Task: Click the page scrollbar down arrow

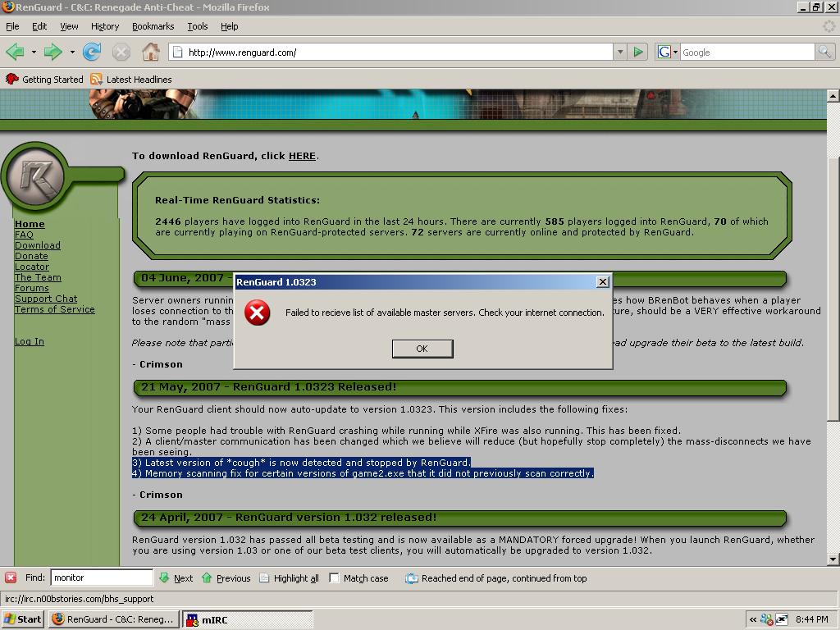Action: [833, 559]
